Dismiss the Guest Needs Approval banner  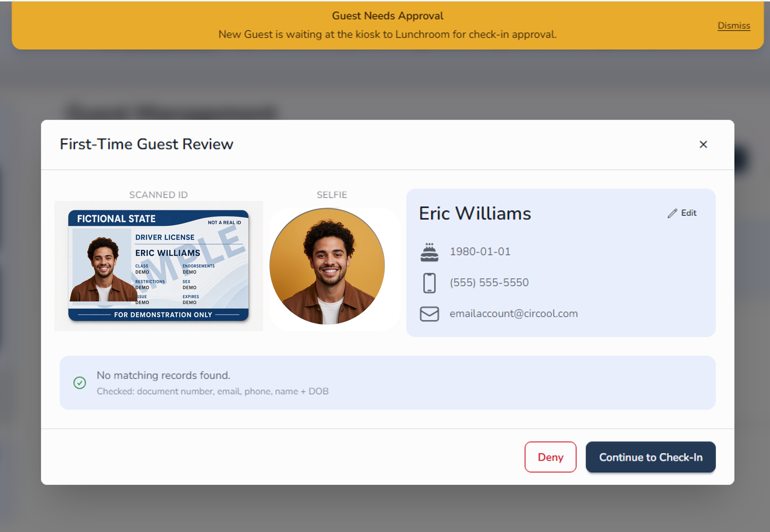(734, 26)
